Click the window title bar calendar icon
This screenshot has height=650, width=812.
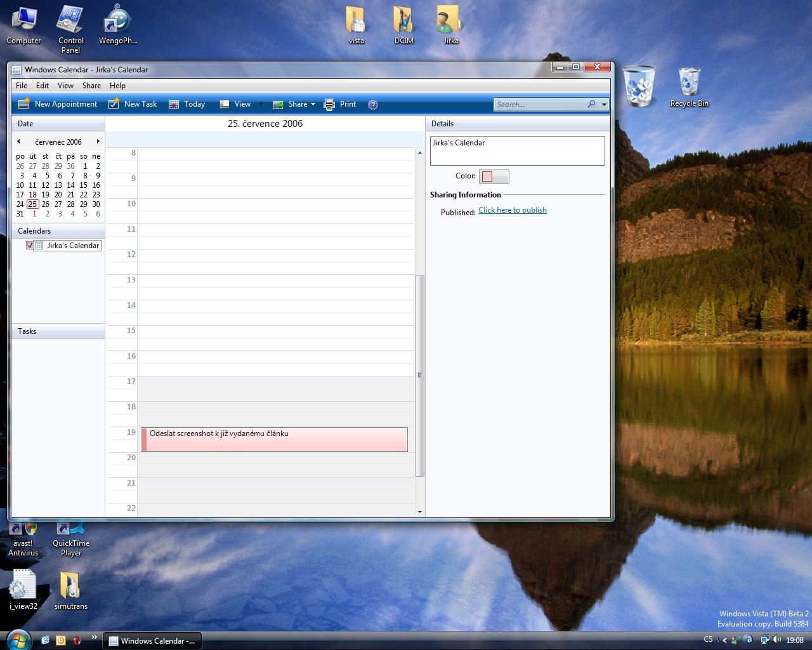(16, 70)
